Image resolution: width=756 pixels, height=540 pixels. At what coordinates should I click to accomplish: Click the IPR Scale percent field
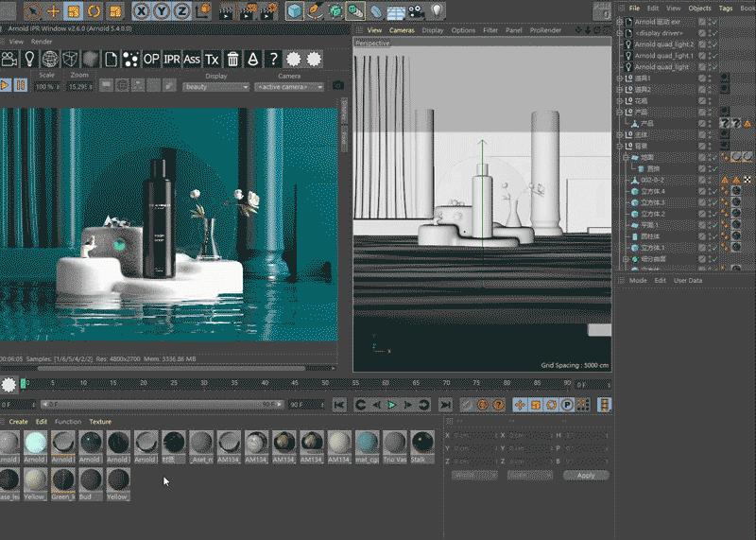[x=47, y=87]
